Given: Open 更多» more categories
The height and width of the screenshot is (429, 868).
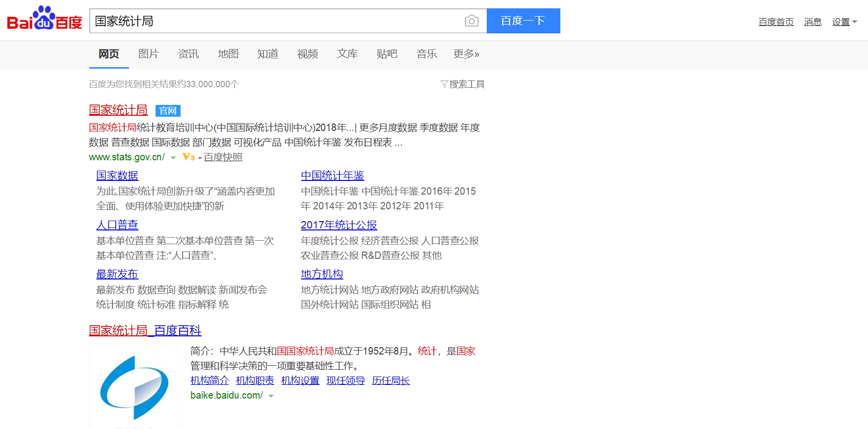Looking at the screenshot, I should pos(466,54).
